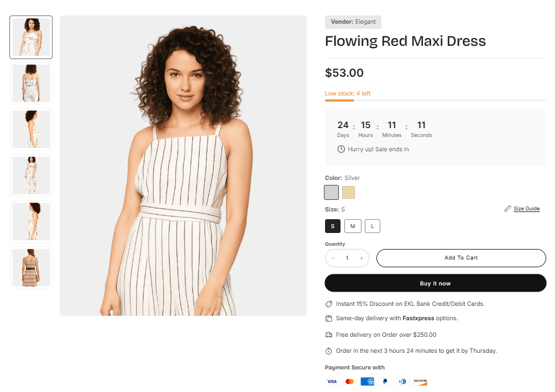The image size is (555, 392).
Task: Select the Silver color swatch
Action: point(332,192)
